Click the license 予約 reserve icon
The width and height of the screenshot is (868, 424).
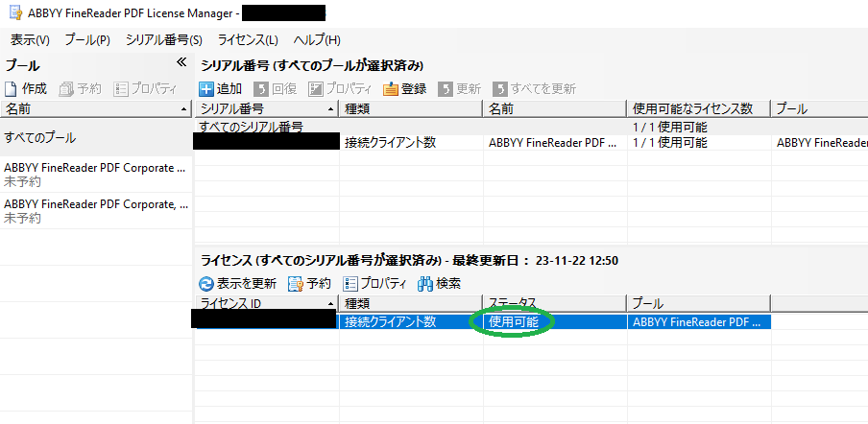(296, 284)
